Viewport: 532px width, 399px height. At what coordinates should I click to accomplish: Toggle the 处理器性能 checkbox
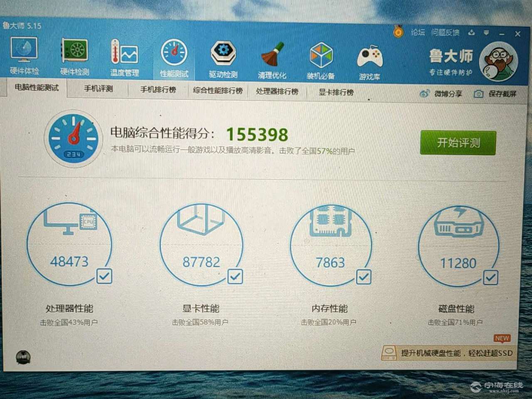pyautogui.click(x=104, y=276)
